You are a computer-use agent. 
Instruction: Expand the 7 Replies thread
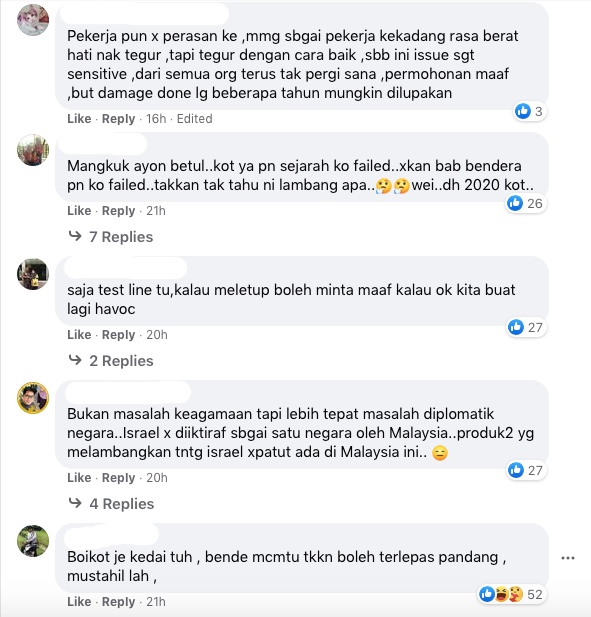coord(111,237)
